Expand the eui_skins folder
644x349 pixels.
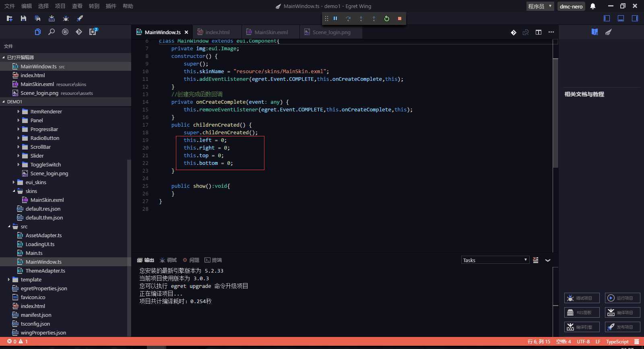point(14,182)
